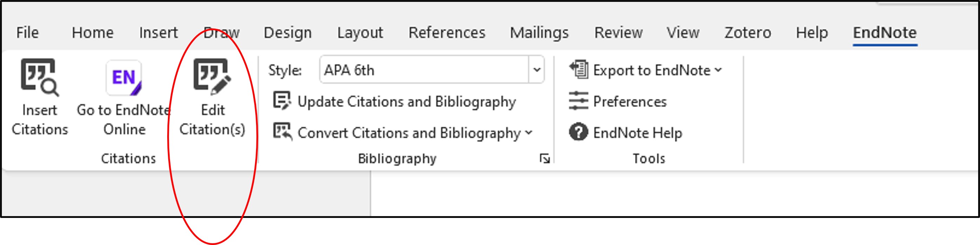Open Bibliography group dialog launcher
Screen dimensions: 980x245
545,158
